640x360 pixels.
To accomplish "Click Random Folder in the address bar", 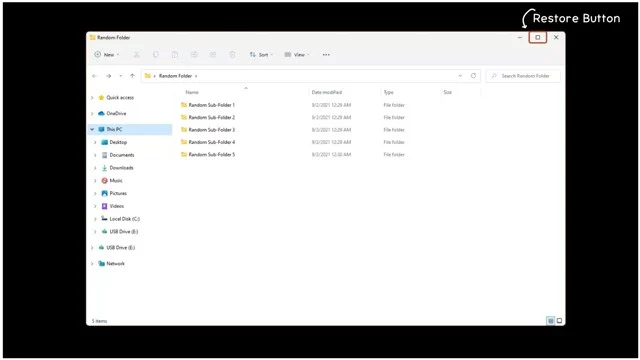I will pos(175,76).
